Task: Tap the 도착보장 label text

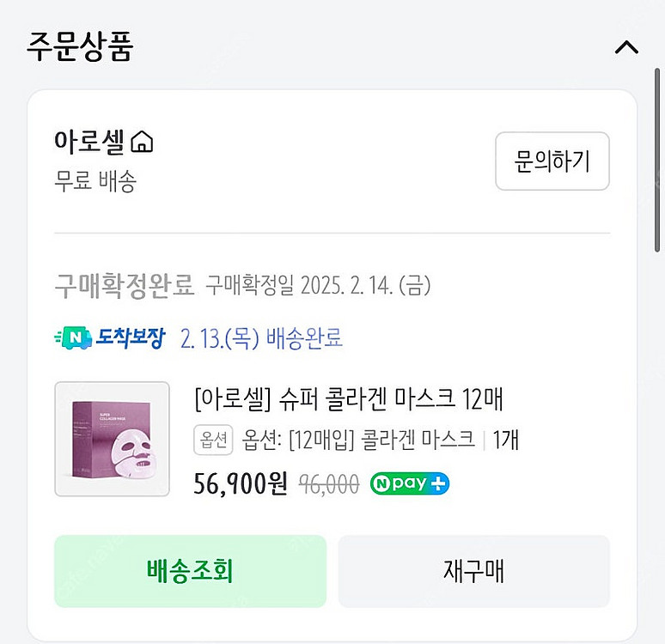Action: coord(130,337)
